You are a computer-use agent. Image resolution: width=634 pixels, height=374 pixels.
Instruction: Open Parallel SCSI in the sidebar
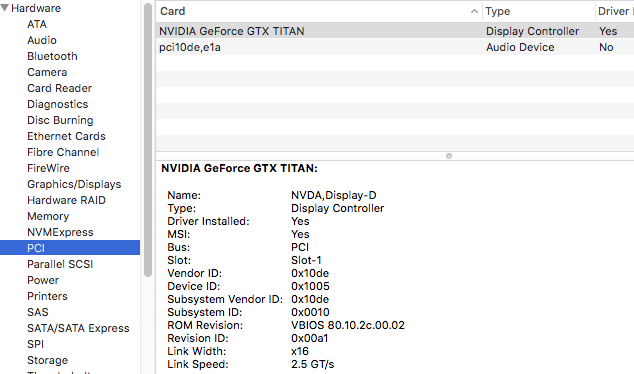[60, 264]
